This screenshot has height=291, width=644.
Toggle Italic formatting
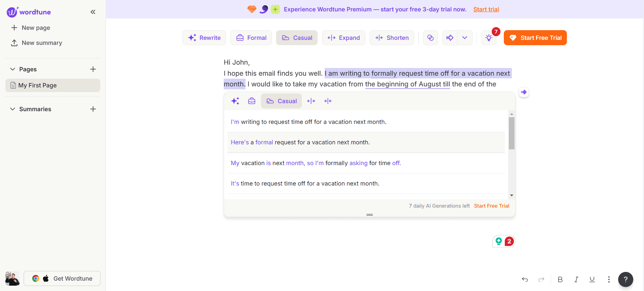click(x=576, y=279)
